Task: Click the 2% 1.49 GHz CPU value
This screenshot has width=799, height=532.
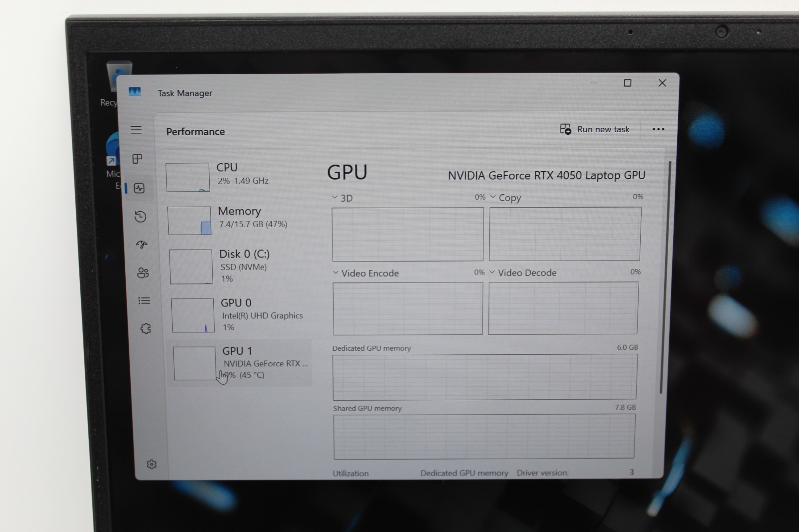Action: pos(243,181)
